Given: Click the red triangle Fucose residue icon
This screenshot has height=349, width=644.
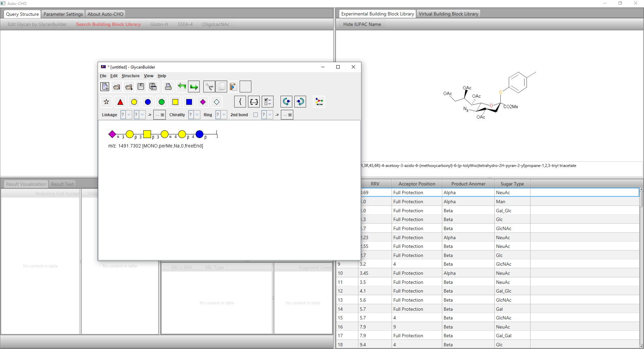Looking at the screenshot, I should pos(120,102).
